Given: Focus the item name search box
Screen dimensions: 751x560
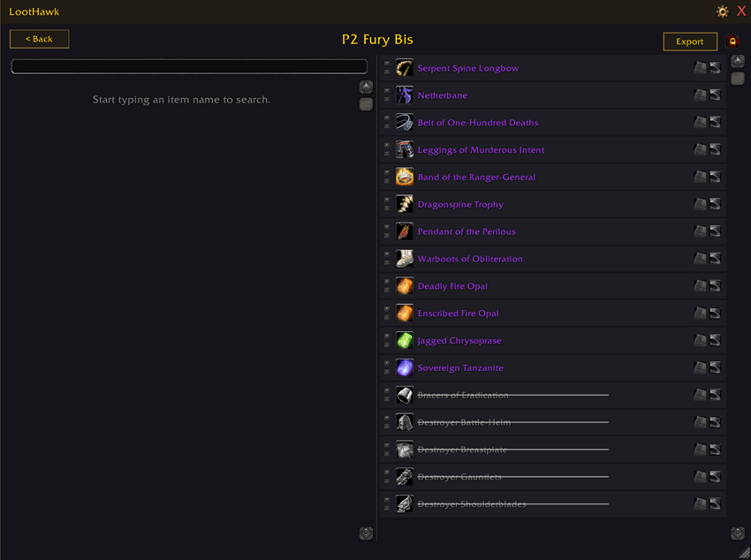Looking at the screenshot, I should (x=189, y=66).
